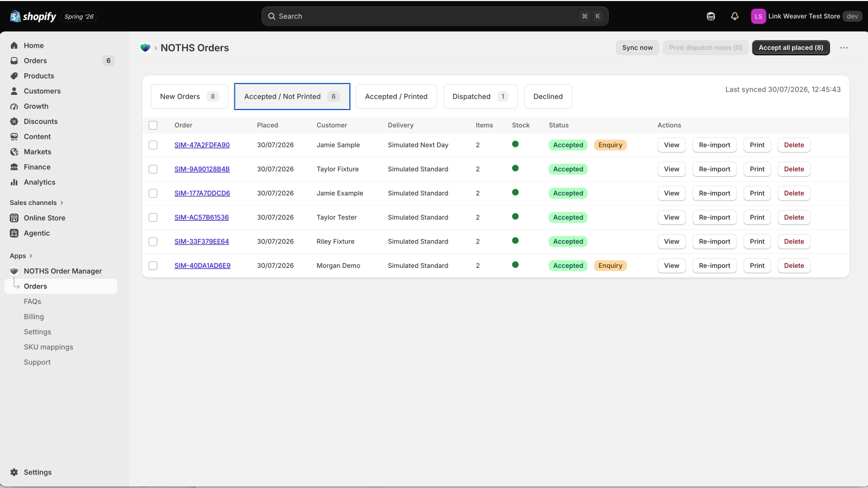
Task: Click green stock dot for SIM-47A2FDFA90
Action: (x=515, y=144)
